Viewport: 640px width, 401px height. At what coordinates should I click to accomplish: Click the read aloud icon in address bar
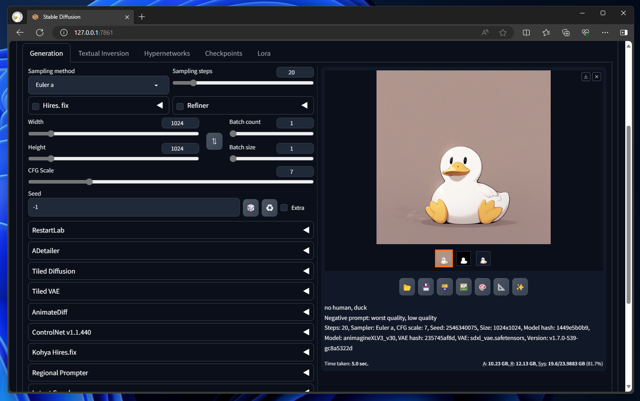pos(484,32)
